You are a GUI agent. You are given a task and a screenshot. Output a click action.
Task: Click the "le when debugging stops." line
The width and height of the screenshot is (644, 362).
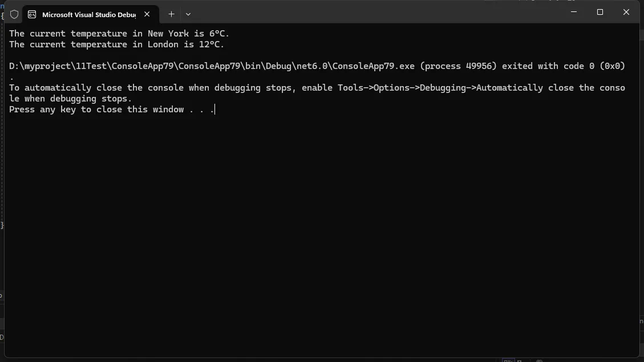(x=70, y=99)
